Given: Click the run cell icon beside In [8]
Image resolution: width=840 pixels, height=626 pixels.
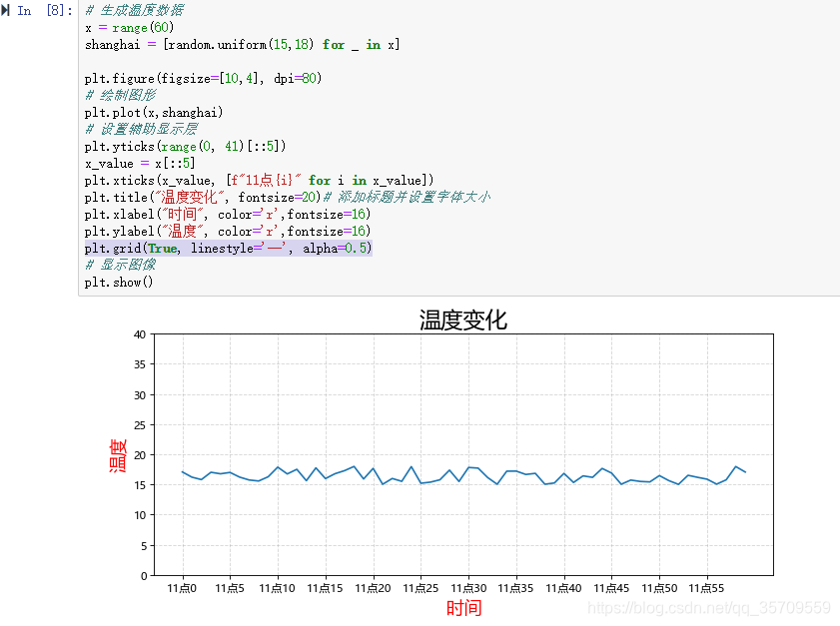Looking at the screenshot, I should pyautogui.click(x=5, y=10).
